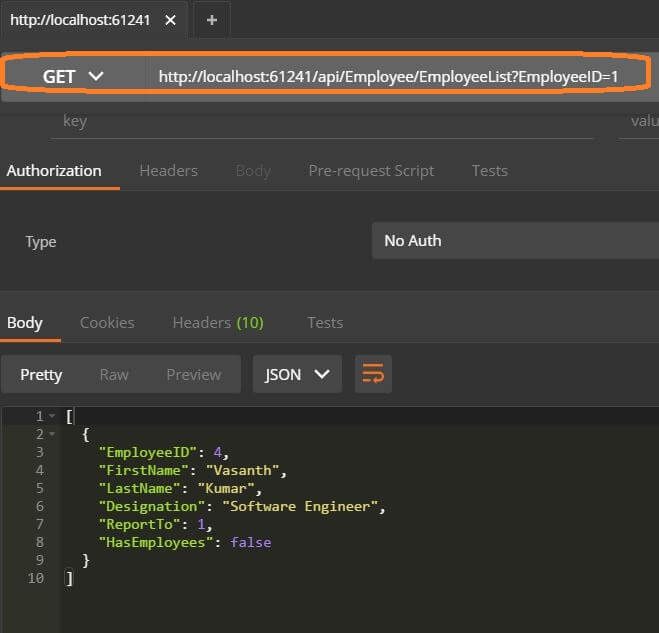Open the request Headers tab beside Authorization

point(168,171)
